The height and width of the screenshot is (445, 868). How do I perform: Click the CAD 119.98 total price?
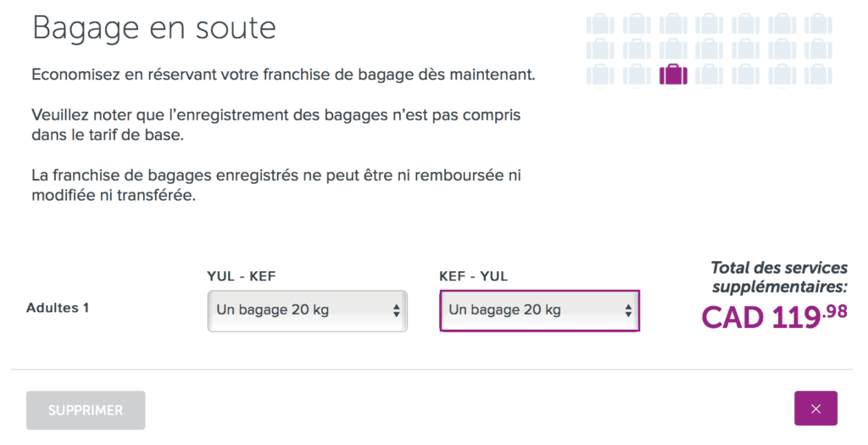coord(774,317)
